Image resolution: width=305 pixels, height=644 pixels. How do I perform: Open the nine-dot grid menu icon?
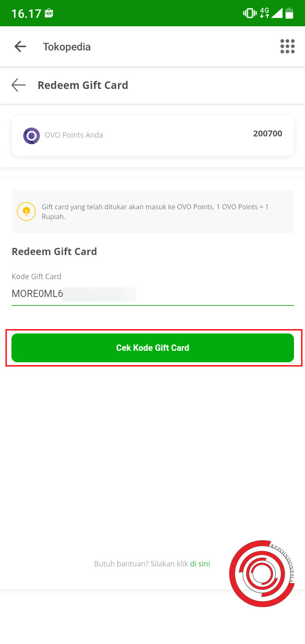click(x=287, y=46)
